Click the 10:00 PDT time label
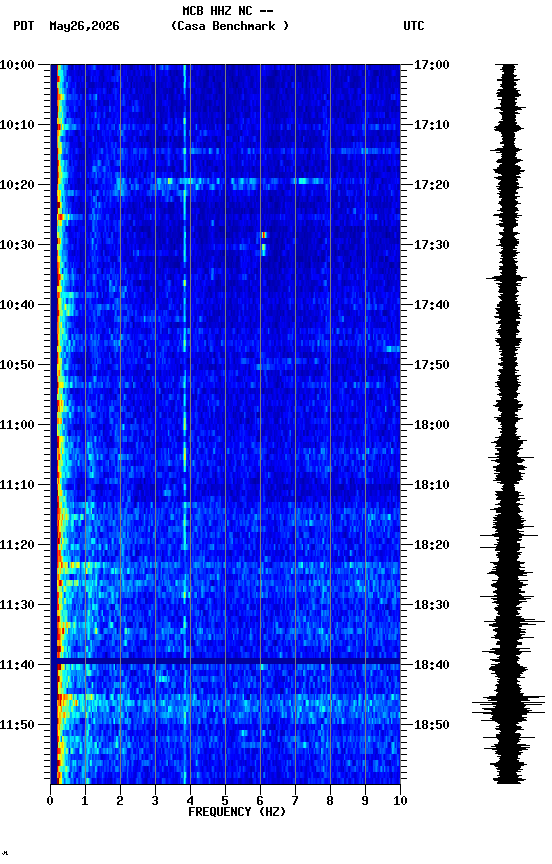 click(17, 65)
